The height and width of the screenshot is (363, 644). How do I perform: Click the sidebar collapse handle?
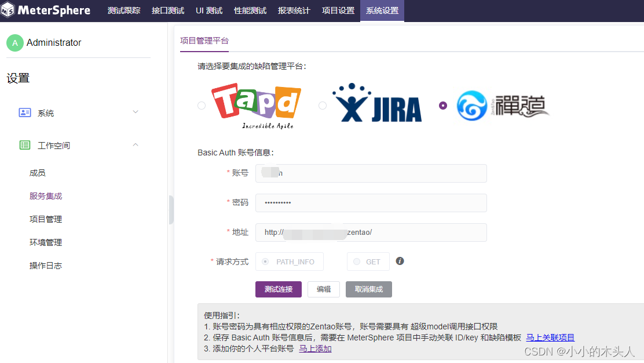click(171, 210)
